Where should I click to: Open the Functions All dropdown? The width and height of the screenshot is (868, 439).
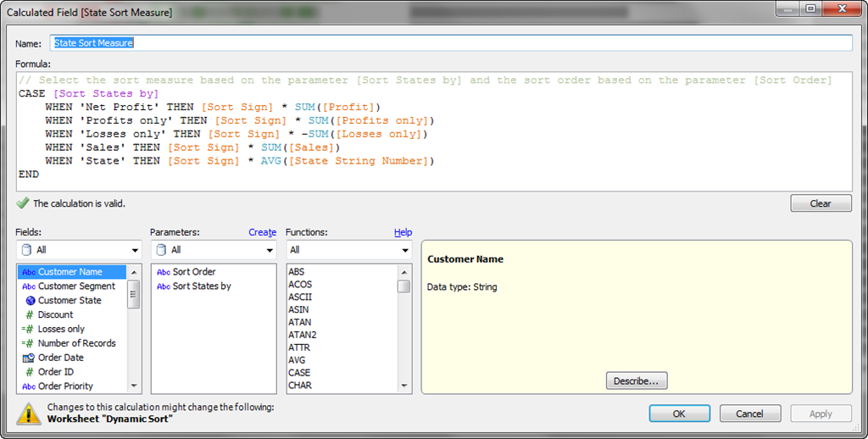coord(348,250)
